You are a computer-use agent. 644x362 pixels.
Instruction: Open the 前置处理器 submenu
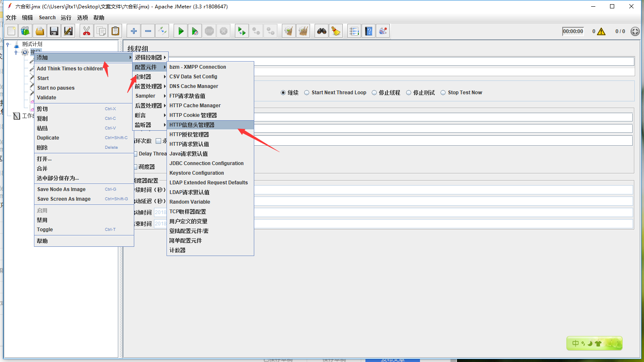click(150, 86)
